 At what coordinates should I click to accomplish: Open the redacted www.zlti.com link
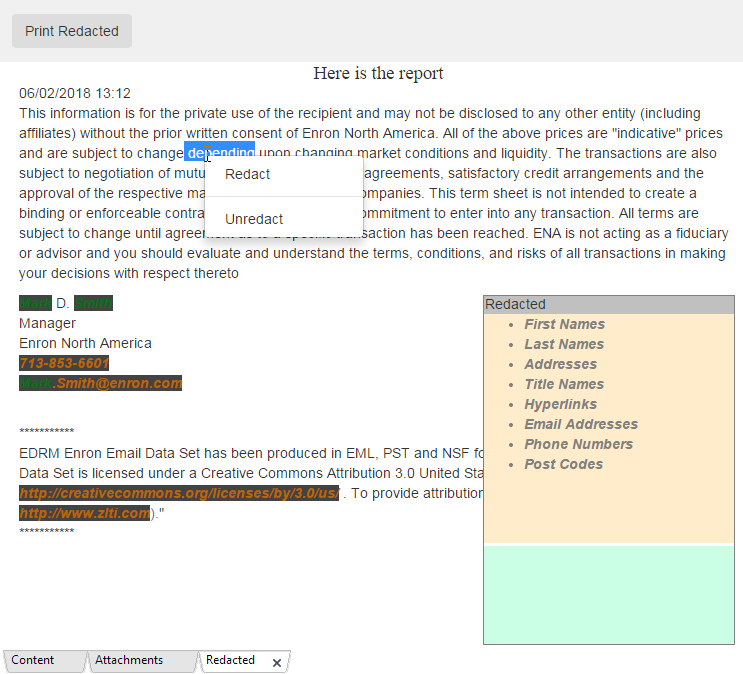pyautogui.click(x=85, y=513)
